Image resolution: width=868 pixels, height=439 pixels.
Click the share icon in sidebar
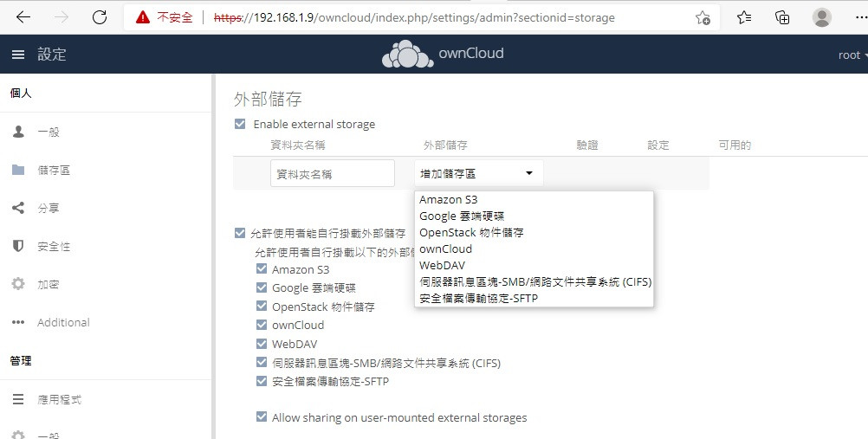click(18, 208)
